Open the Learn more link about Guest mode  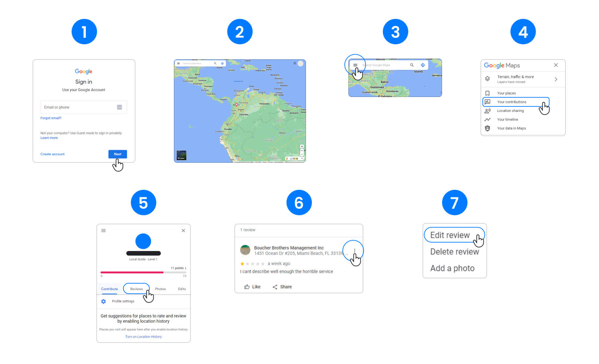pyautogui.click(x=49, y=138)
